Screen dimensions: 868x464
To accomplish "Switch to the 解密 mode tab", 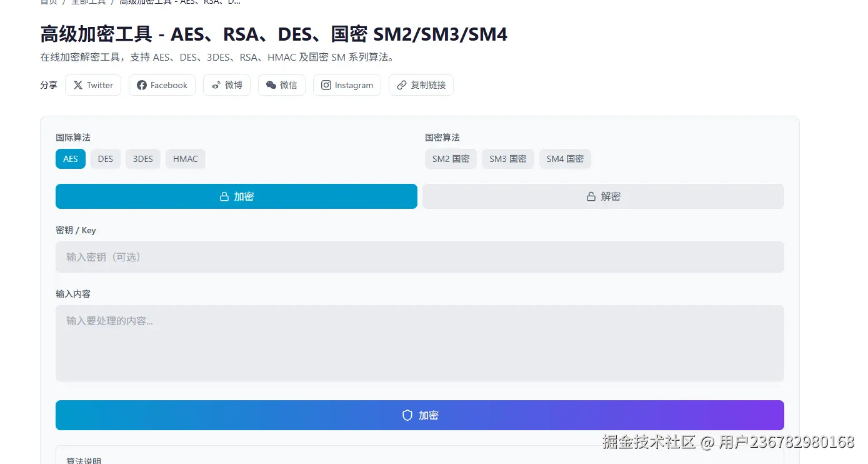I will (x=603, y=196).
